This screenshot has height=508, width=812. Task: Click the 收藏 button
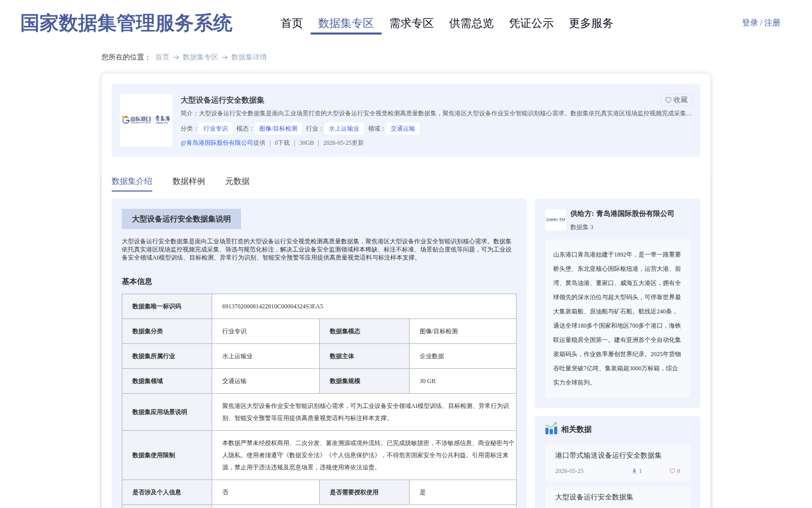point(676,100)
